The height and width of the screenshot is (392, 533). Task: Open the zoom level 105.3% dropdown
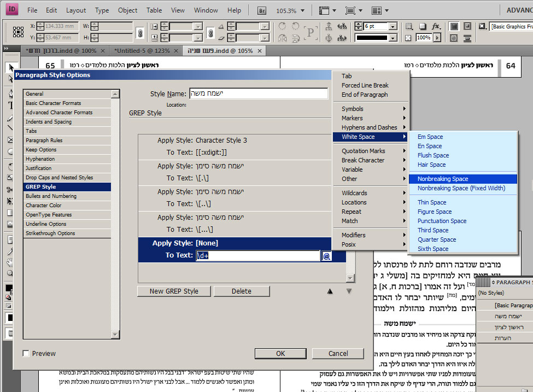coord(302,11)
